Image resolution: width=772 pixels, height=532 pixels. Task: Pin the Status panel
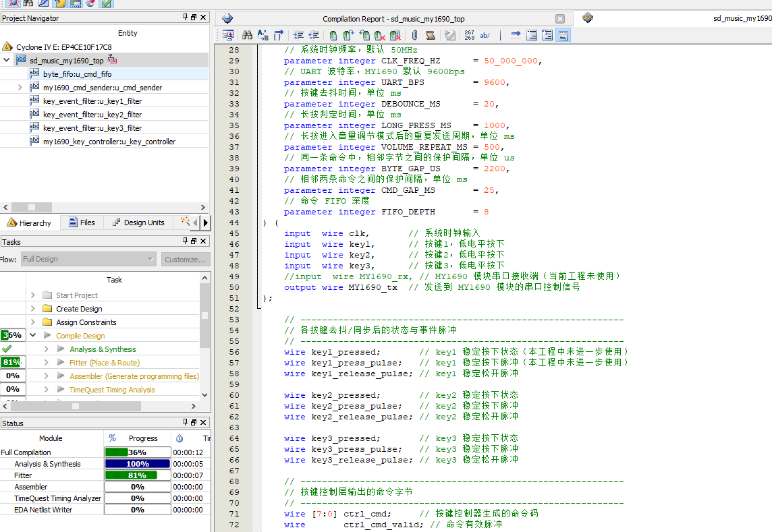(185, 422)
